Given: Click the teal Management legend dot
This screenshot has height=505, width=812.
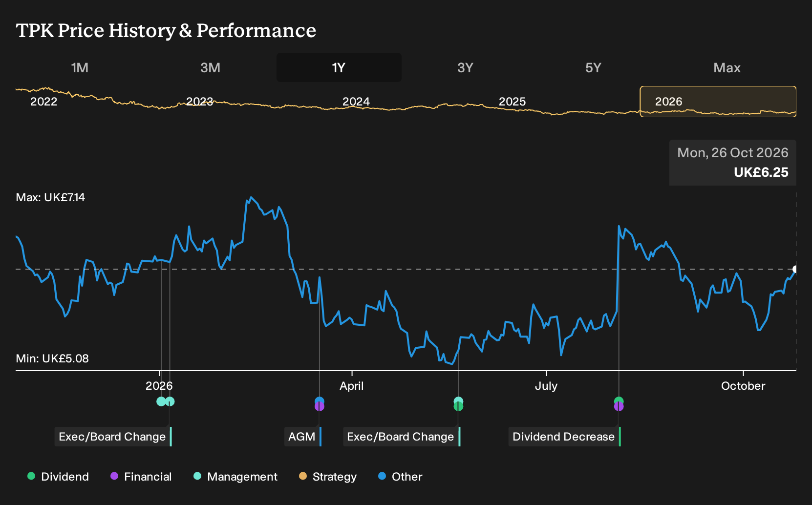Looking at the screenshot, I should click(197, 476).
